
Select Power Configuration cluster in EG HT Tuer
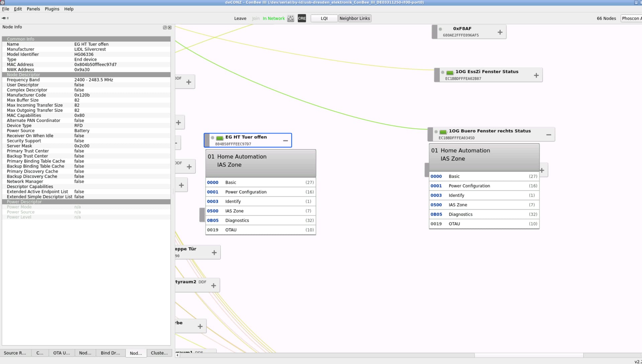point(260,192)
